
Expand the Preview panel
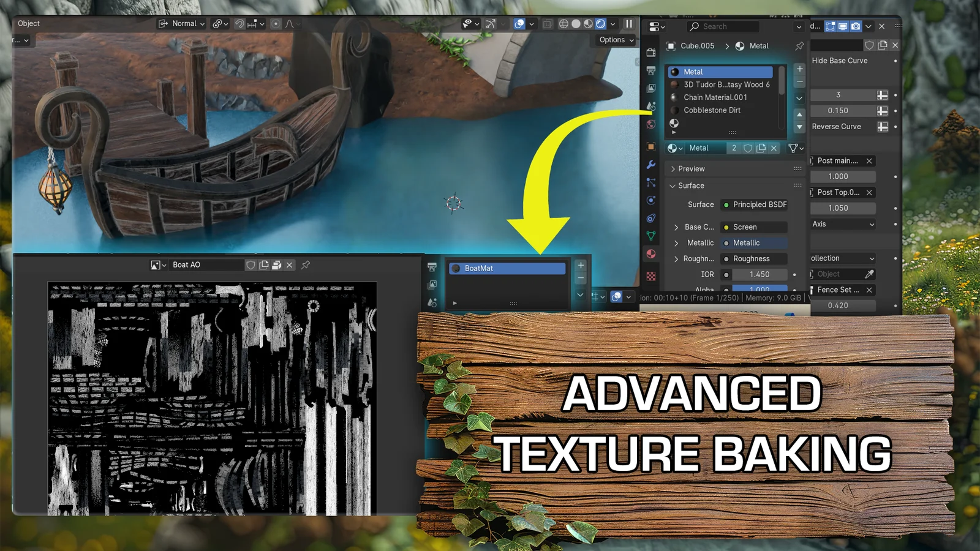(692, 169)
